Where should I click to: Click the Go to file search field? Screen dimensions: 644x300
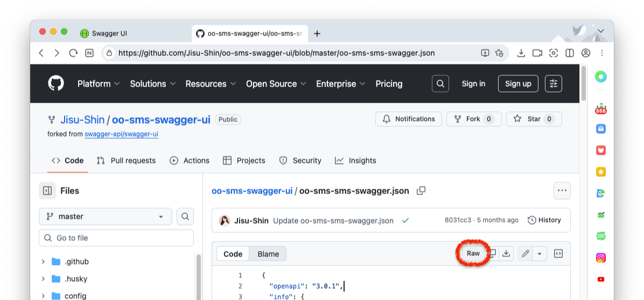[116, 238]
